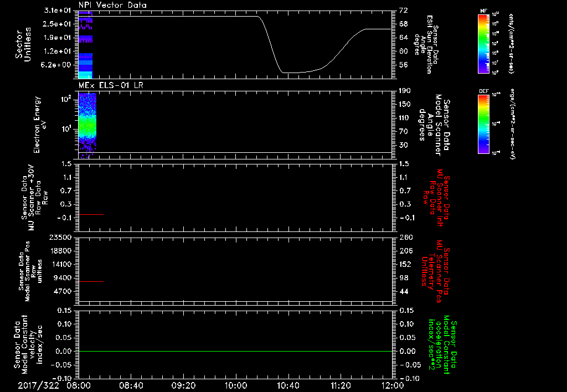
Task: Click the DEF color bar legend
Action: (x=483, y=124)
